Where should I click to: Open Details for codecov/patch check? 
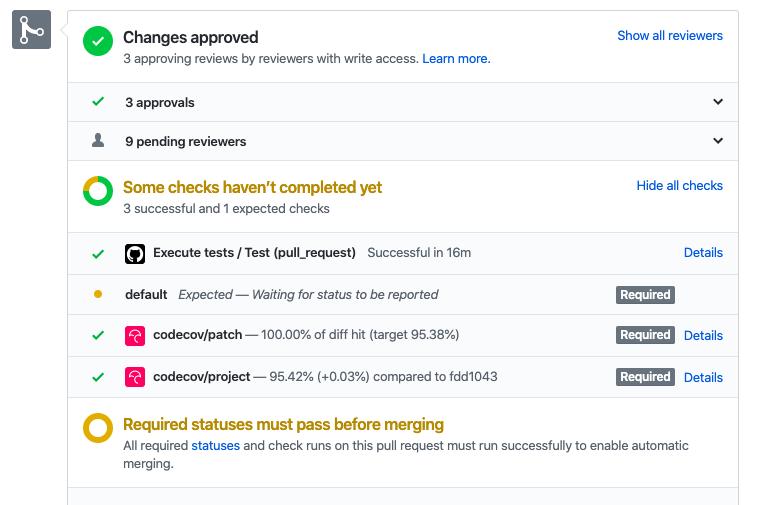pyautogui.click(x=703, y=335)
